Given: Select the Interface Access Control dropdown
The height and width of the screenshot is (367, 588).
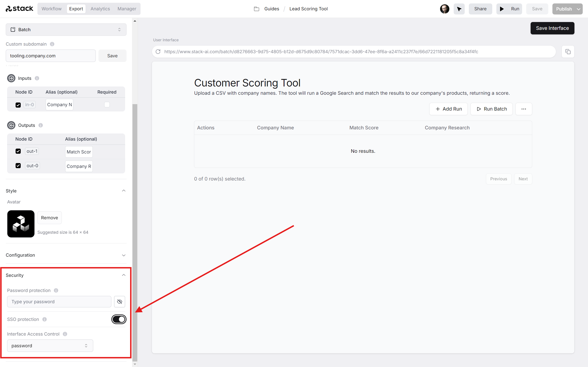Looking at the screenshot, I should [50, 346].
